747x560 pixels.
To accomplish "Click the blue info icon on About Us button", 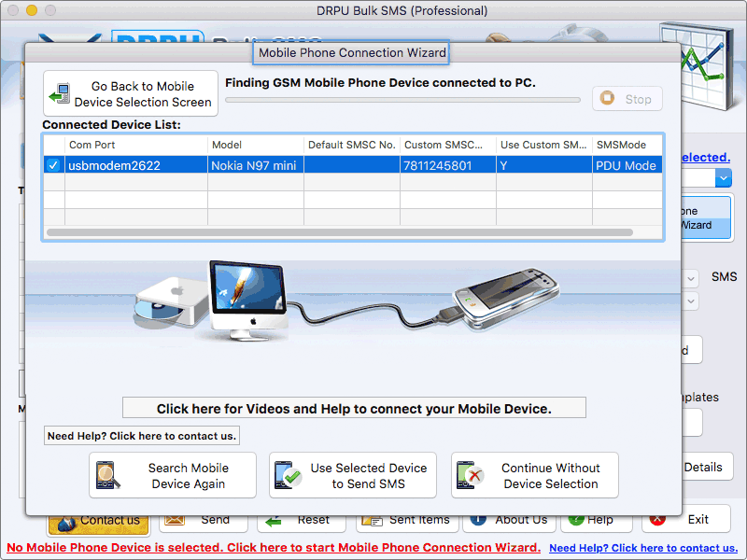I will point(478,520).
